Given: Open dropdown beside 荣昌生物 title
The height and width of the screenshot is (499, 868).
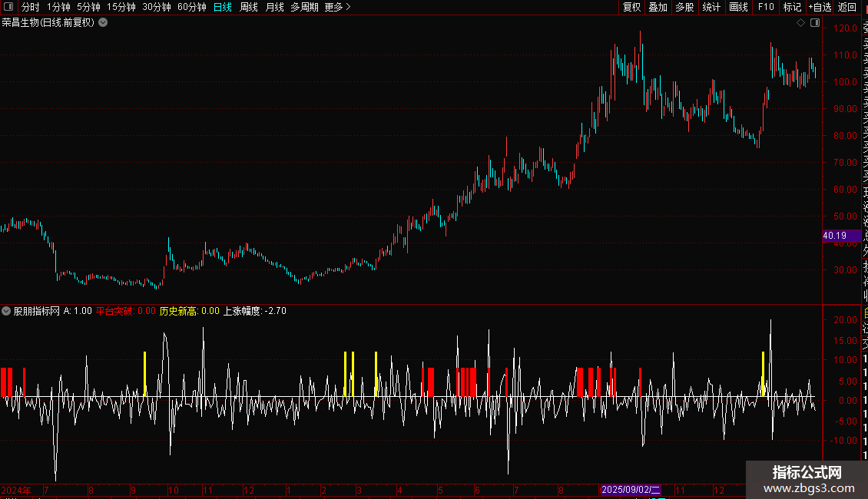Looking at the screenshot, I should [103, 23].
